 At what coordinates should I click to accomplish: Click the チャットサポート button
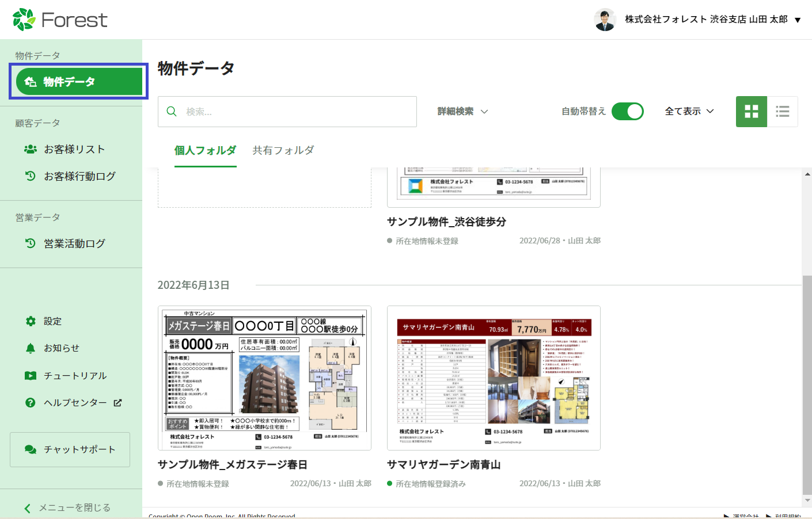pos(70,449)
